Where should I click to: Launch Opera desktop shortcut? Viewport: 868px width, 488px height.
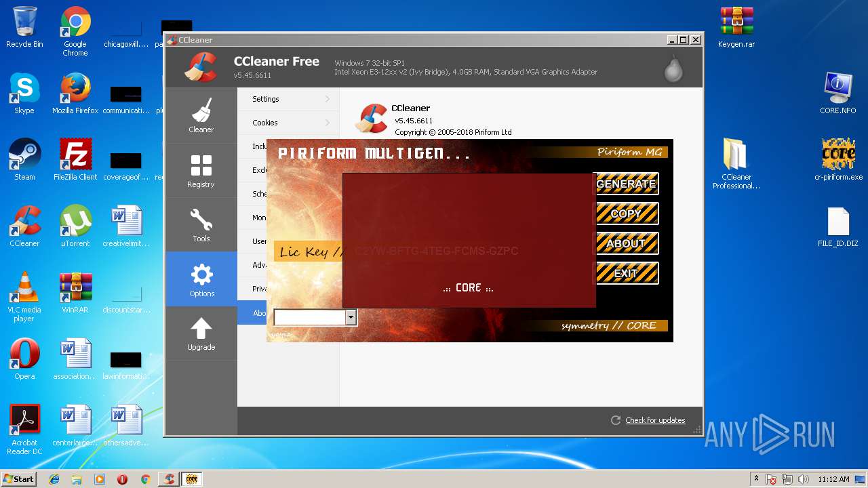(24, 359)
